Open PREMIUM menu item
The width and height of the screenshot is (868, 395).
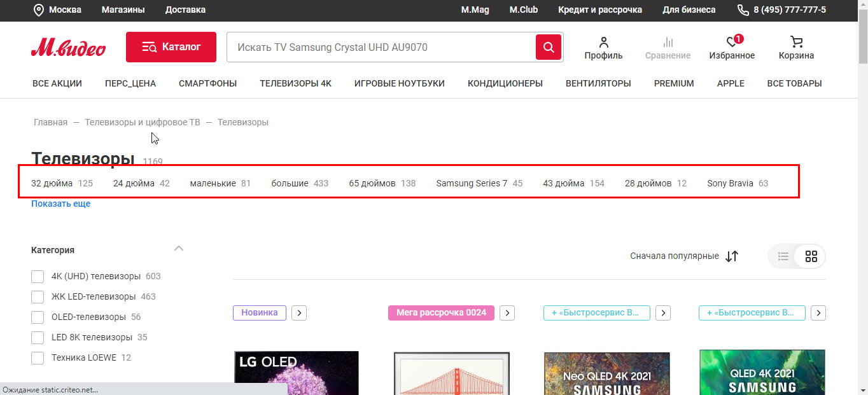pos(674,83)
